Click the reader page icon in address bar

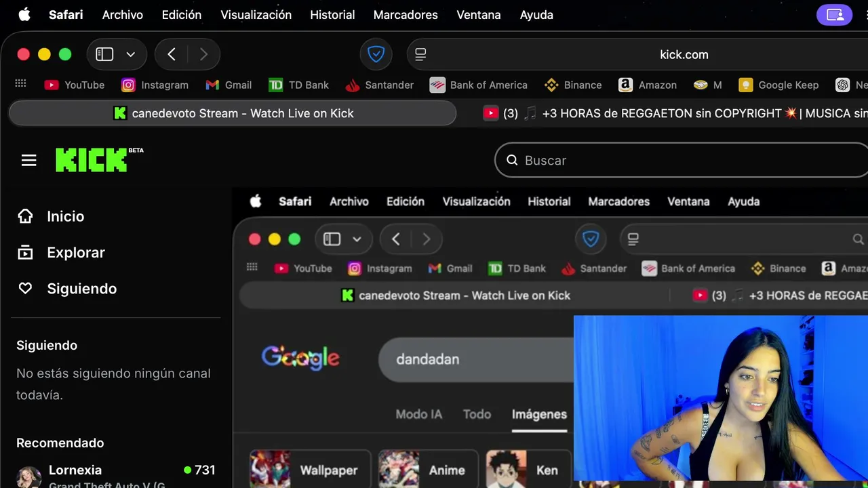(420, 54)
